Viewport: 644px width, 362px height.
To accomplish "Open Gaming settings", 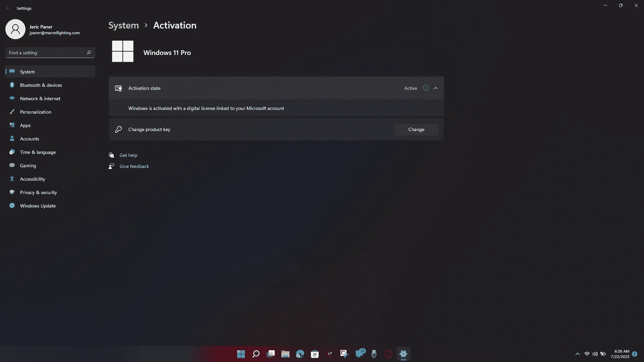I will [50, 166].
